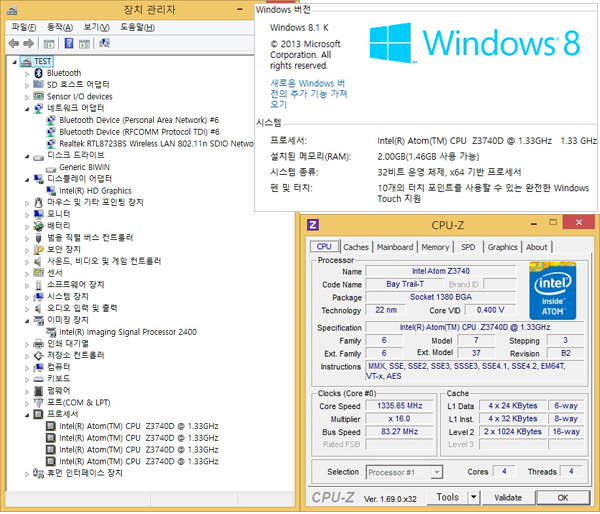Screen dimensions: 600x514
Task: Click the 보안 장치 key icon
Action: [38, 250]
